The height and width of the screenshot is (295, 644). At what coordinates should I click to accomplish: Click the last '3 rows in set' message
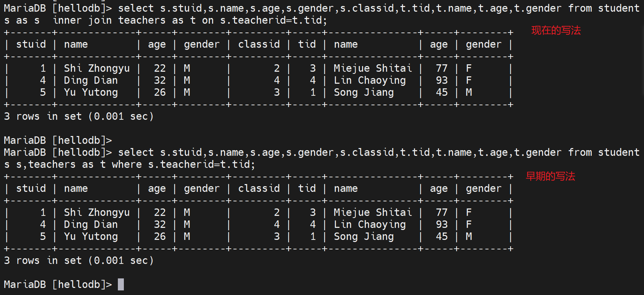79,261
